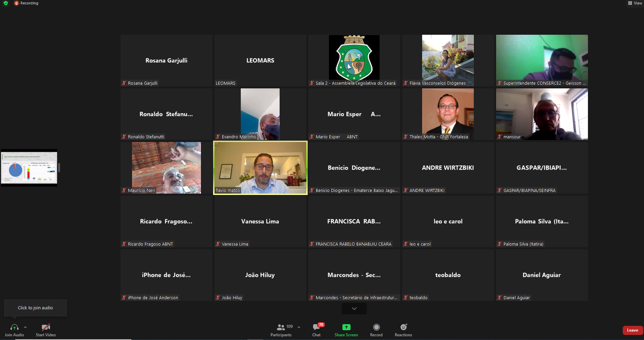The width and height of the screenshot is (644, 340).
Task: Expand audio options arrow beside Join Audio
Action: 25,327
